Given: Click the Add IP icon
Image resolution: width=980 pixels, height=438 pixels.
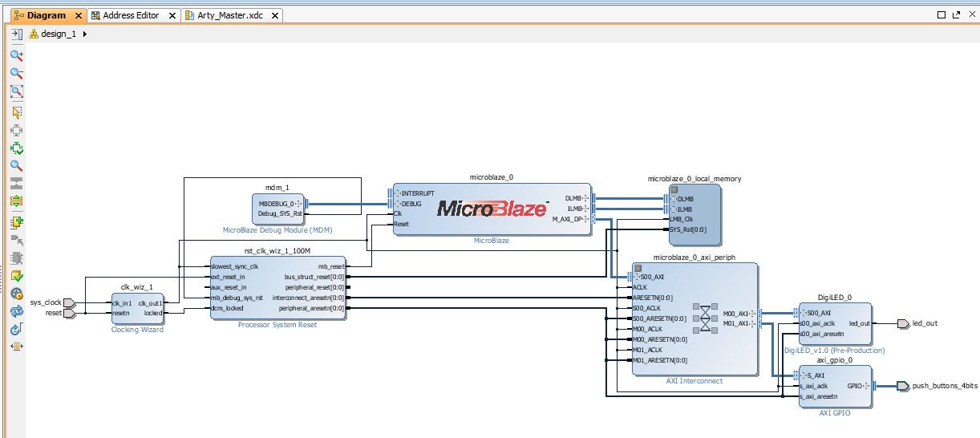Looking at the screenshot, I should click(17, 222).
